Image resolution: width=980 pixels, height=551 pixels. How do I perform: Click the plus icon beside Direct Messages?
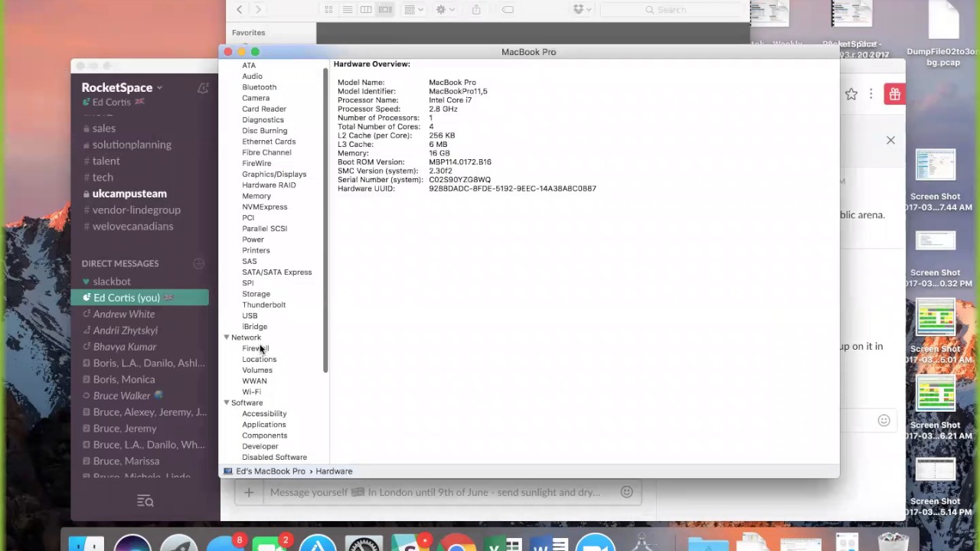[199, 263]
